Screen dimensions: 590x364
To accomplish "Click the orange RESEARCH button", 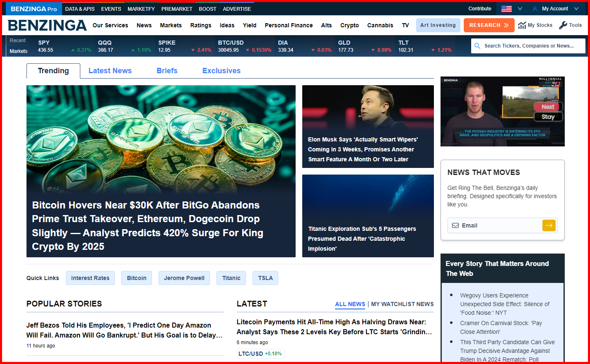I will point(489,25).
